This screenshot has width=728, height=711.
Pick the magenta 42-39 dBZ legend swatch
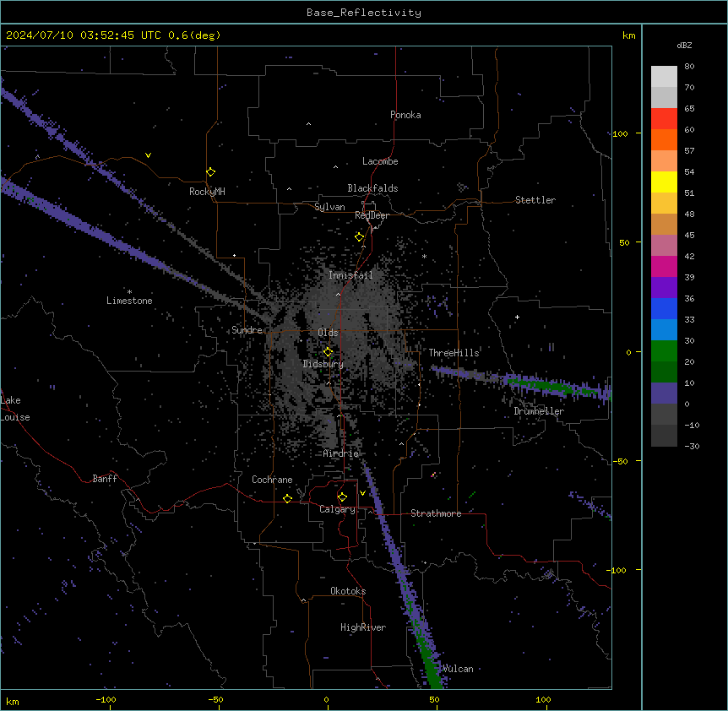[x=664, y=266]
